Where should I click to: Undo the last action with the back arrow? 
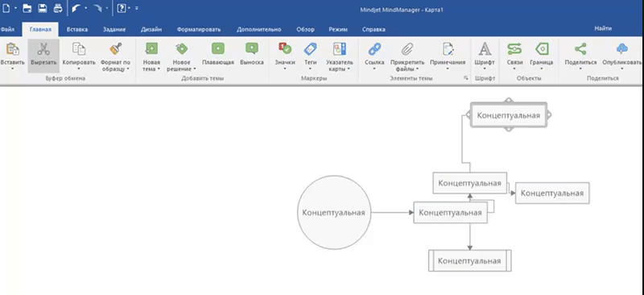click(76, 8)
